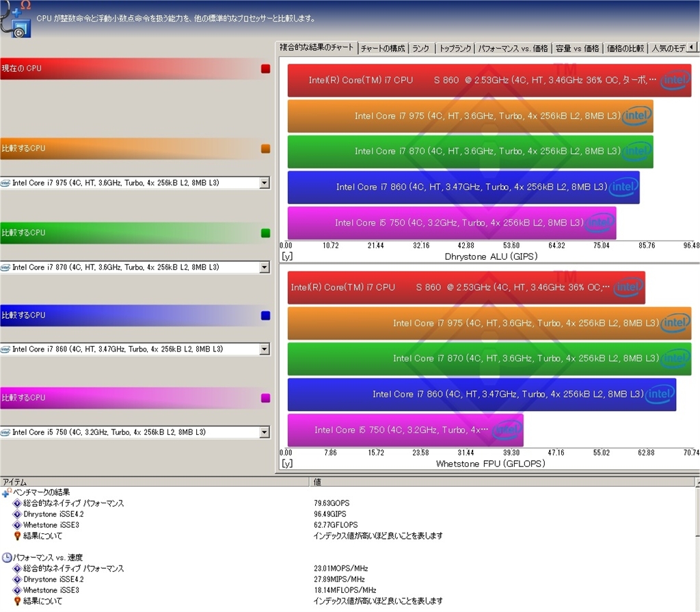700x612 pixels.
Task: Select the 複合的な結果のチャート tab
Action: click(x=317, y=47)
